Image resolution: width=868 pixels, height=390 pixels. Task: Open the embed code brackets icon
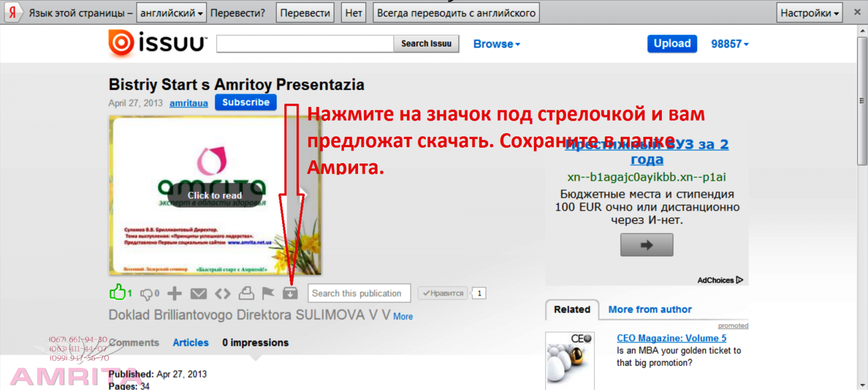[x=222, y=294]
